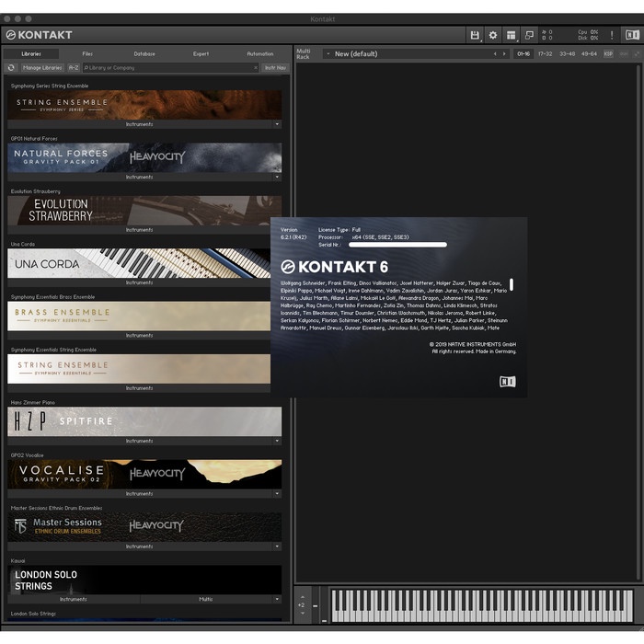The image size is (644, 644).
Task: Click Master Sessions Ethnic Drum Ensembles banner
Action: tap(144, 527)
